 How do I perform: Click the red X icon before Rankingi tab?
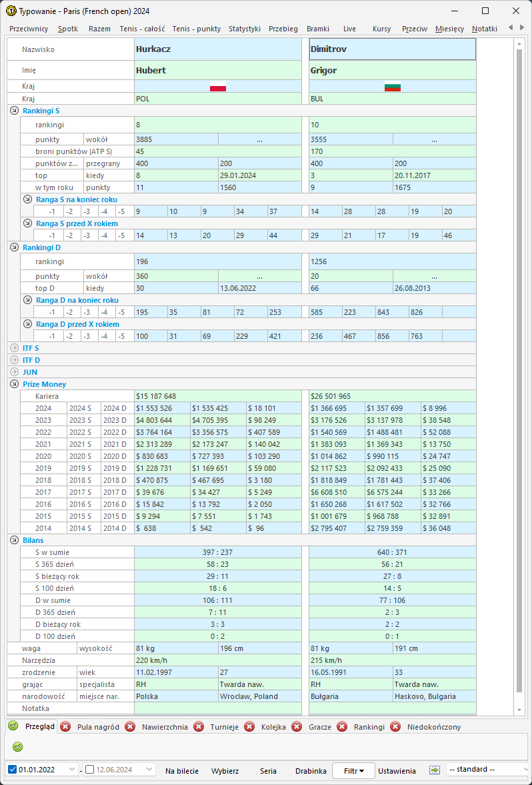(x=342, y=726)
